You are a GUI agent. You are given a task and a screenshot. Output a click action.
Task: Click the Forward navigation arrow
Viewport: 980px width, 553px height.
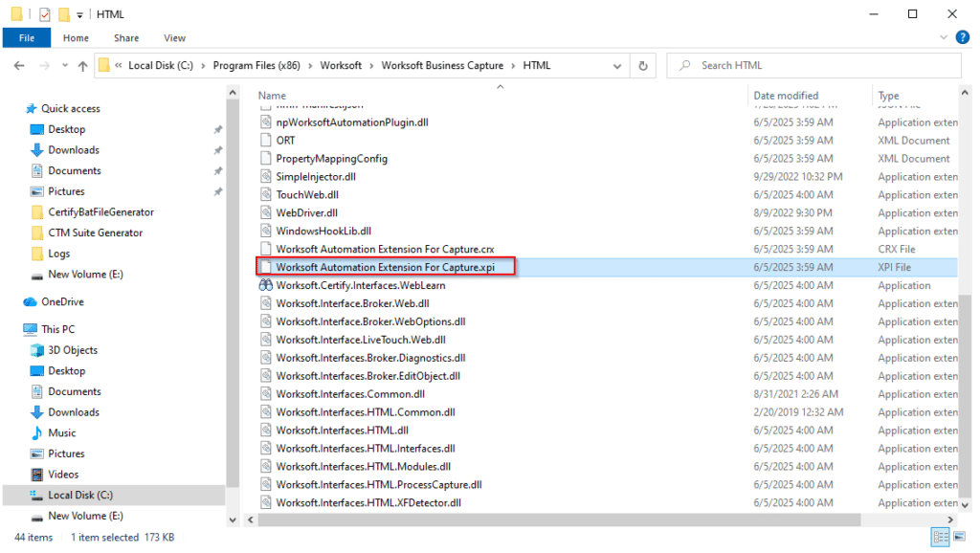click(44, 66)
